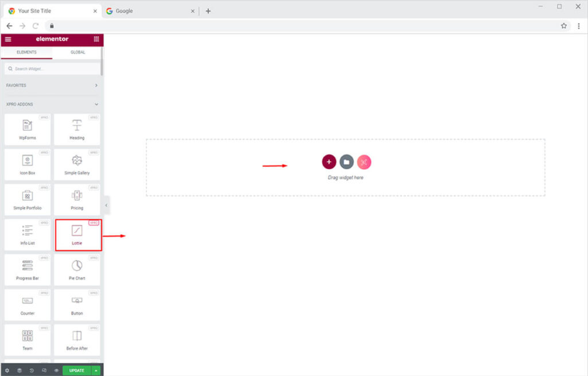Click the green Update button
Image resolution: width=588 pixels, height=376 pixels.
[x=76, y=371]
